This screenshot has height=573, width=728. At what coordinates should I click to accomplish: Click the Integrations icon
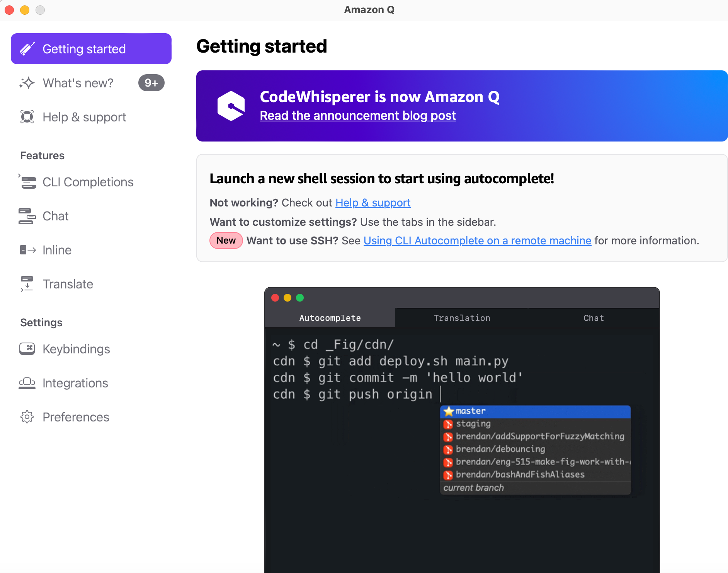click(x=27, y=383)
